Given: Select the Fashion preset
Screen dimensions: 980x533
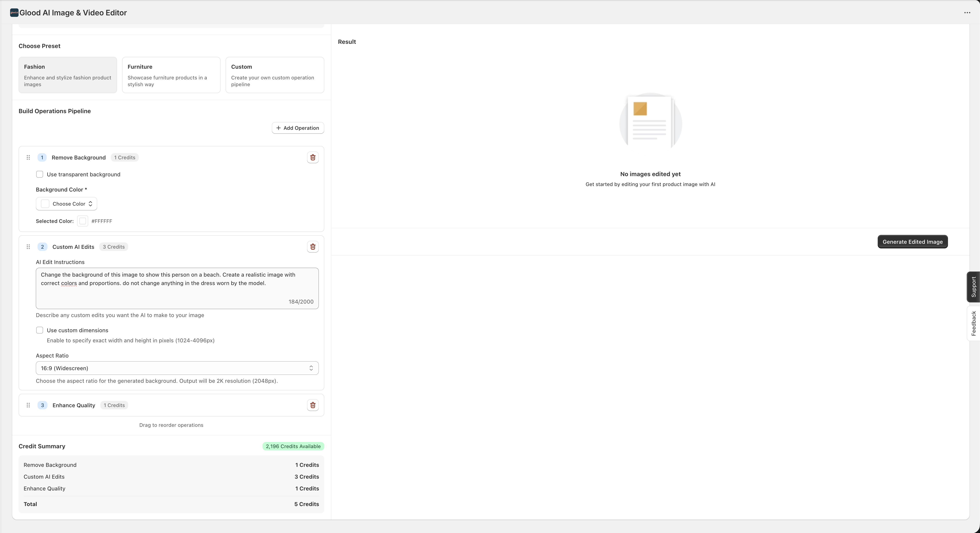Looking at the screenshot, I should pos(67,75).
